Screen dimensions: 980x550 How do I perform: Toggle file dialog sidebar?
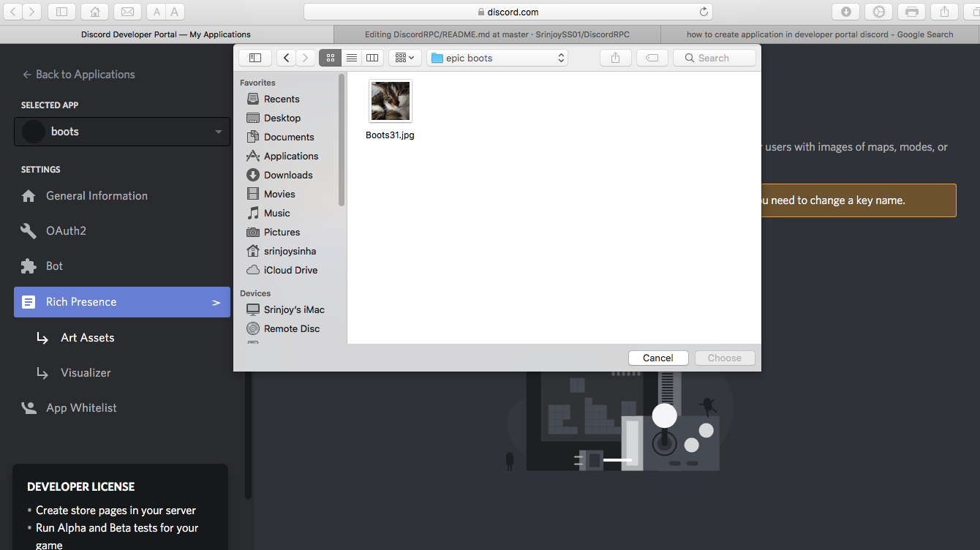tap(255, 58)
